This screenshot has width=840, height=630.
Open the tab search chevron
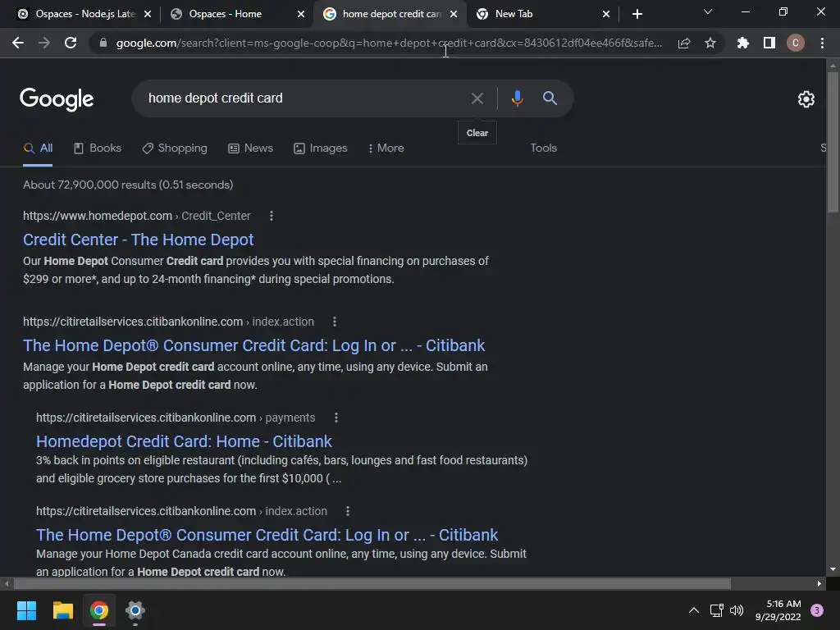708,11
